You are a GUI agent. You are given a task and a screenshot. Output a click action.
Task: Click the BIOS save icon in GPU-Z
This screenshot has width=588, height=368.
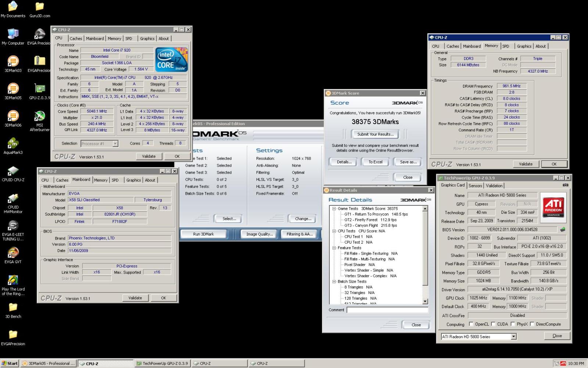point(562,229)
